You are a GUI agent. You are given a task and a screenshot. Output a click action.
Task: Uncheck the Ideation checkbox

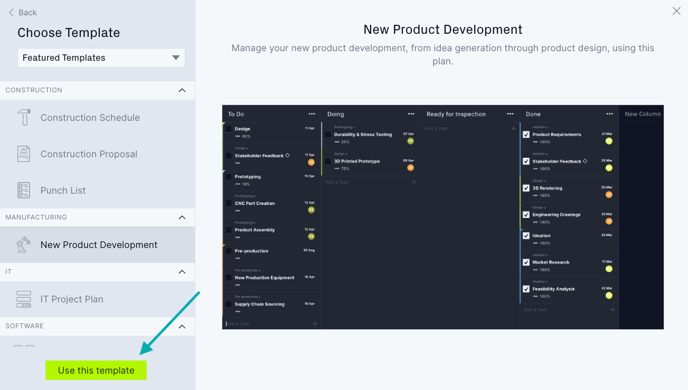526,236
